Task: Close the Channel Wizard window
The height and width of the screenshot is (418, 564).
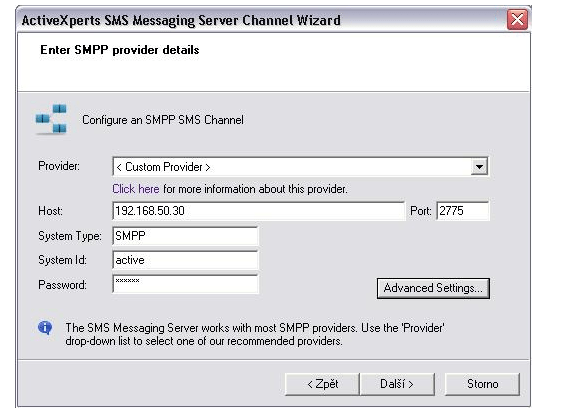Action: (x=517, y=19)
